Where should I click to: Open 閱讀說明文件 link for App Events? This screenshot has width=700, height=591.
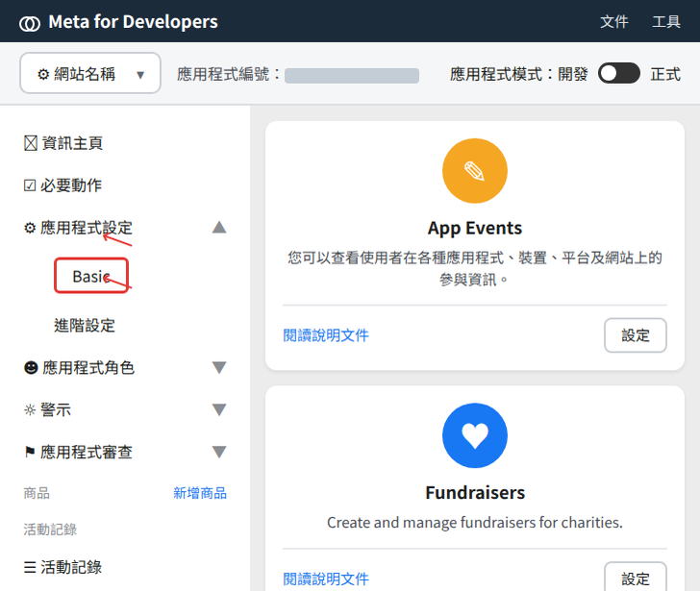point(326,335)
